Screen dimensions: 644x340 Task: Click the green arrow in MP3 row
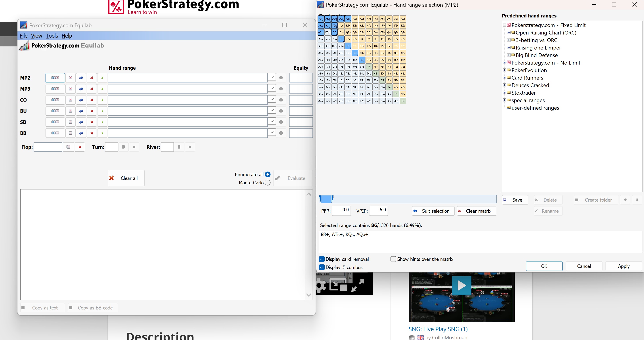click(x=102, y=89)
